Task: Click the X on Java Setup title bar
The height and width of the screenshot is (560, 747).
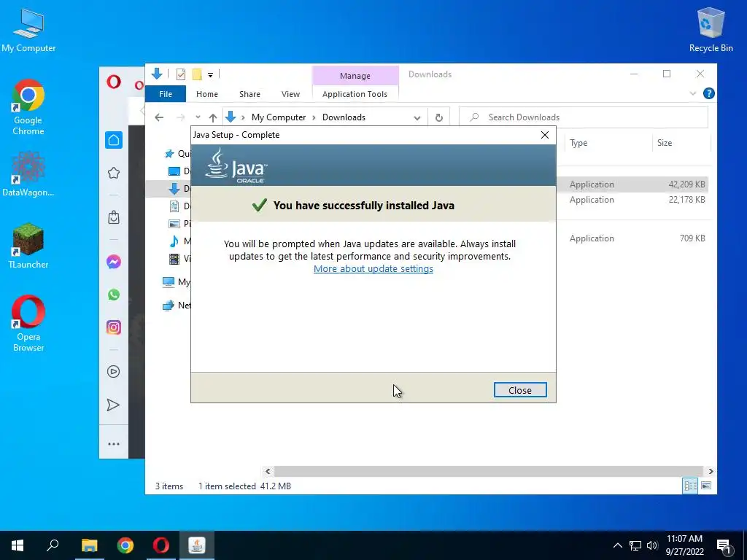Action: coord(544,135)
